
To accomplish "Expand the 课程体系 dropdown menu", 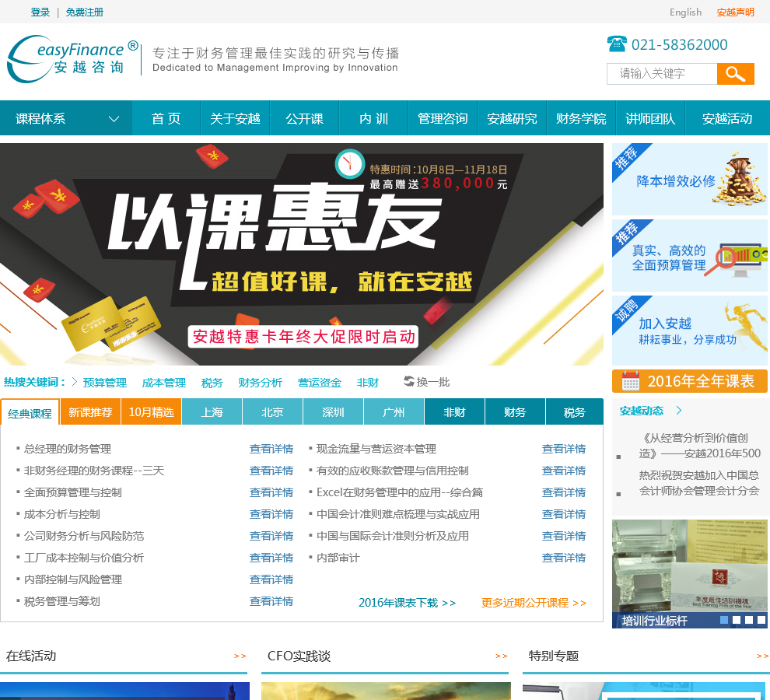I will (66, 118).
